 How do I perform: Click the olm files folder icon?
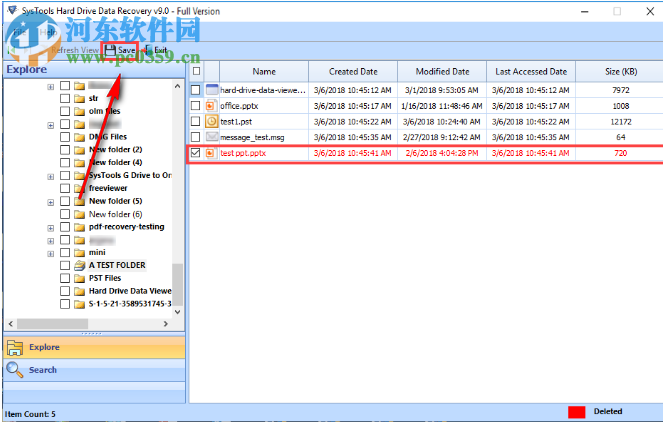pos(79,111)
